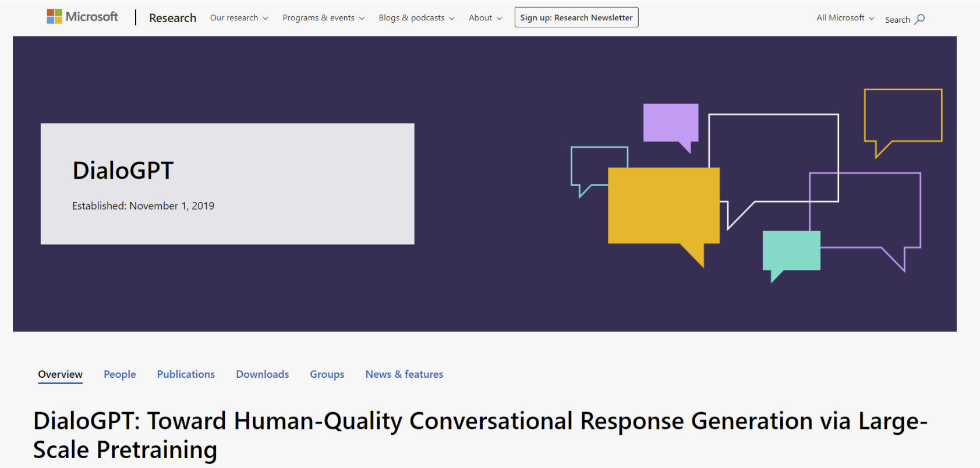Screen dimensions: 980x468
Task: Open the Blogs & podcasts dropdown
Action: (x=416, y=18)
